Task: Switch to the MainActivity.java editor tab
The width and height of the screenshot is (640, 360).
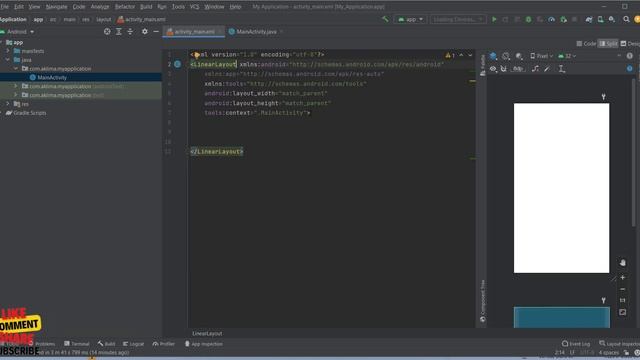Action: click(256, 31)
